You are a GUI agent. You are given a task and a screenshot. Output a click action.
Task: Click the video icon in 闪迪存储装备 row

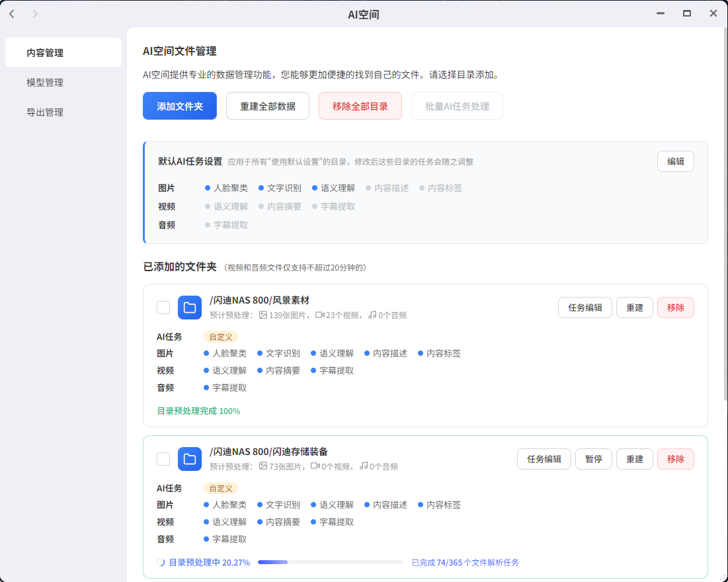(x=315, y=466)
